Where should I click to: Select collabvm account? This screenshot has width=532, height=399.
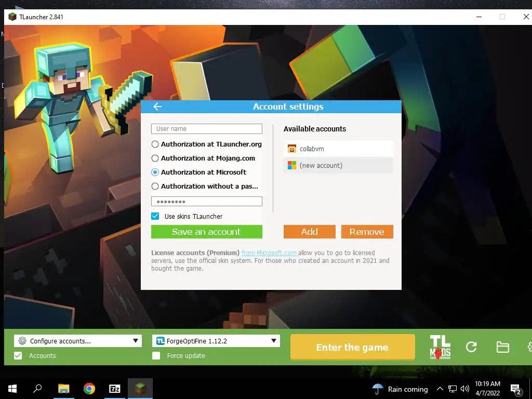(338, 149)
